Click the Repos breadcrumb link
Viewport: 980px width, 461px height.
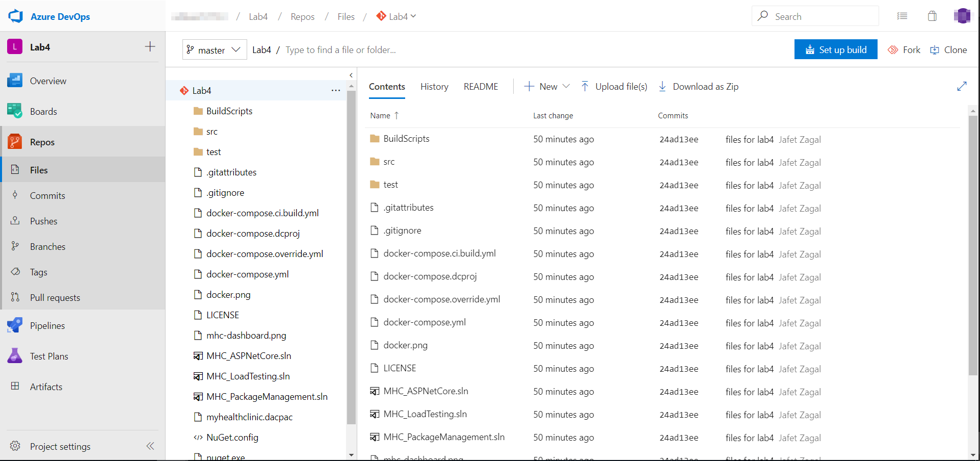tap(302, 16)
